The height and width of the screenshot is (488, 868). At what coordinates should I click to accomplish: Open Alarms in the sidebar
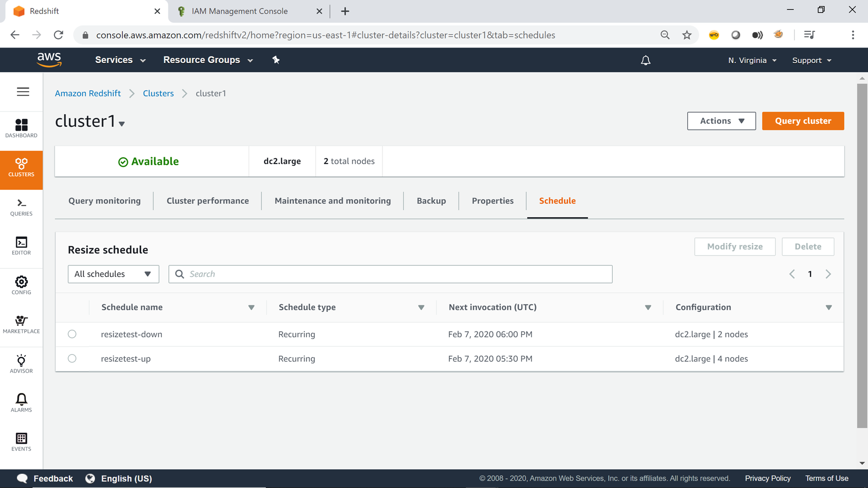point(21,403)
